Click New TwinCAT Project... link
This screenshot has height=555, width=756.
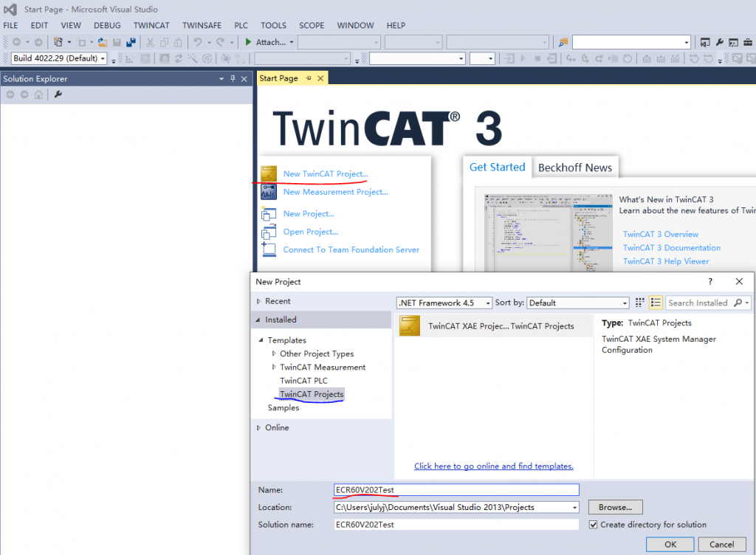click(326, 174)
